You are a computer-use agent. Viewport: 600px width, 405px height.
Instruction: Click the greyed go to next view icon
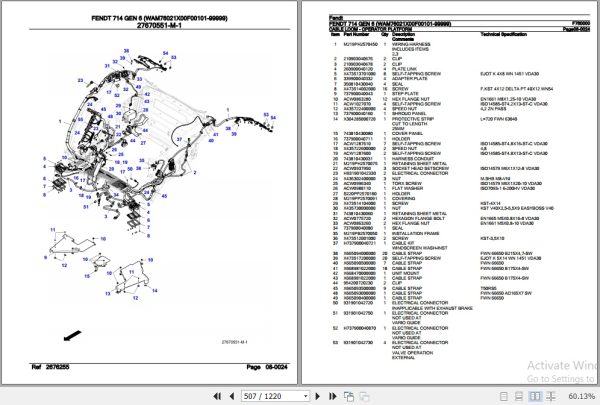(364, 397)
